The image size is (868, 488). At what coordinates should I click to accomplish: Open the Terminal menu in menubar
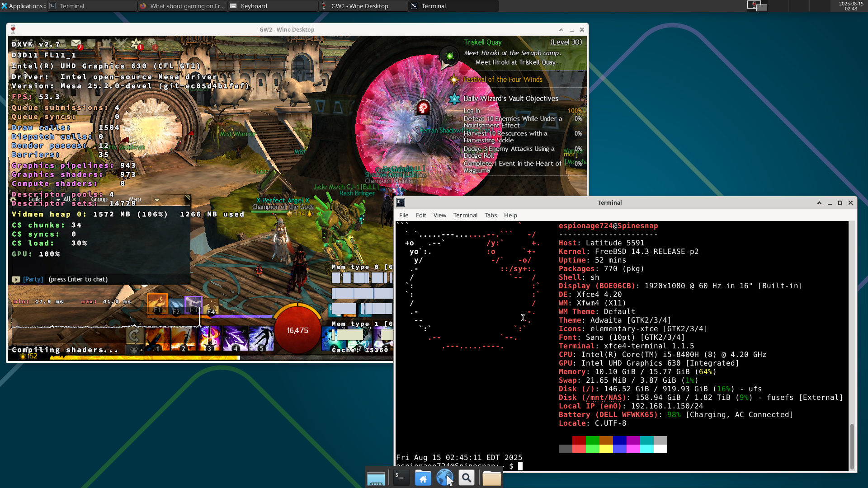point(465,215)
